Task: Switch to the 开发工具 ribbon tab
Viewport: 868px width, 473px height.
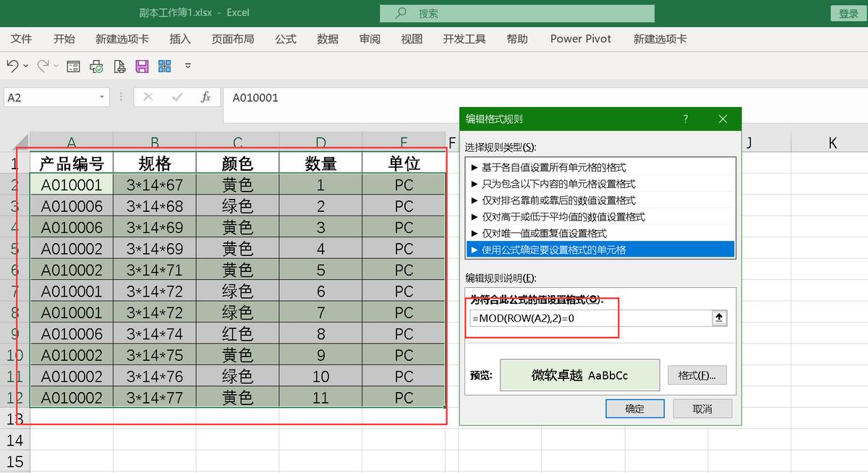Action: (464, 39)
